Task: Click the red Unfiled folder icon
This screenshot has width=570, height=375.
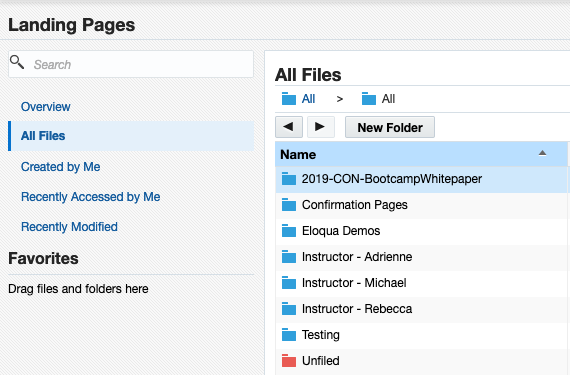Action: (289, 361)
